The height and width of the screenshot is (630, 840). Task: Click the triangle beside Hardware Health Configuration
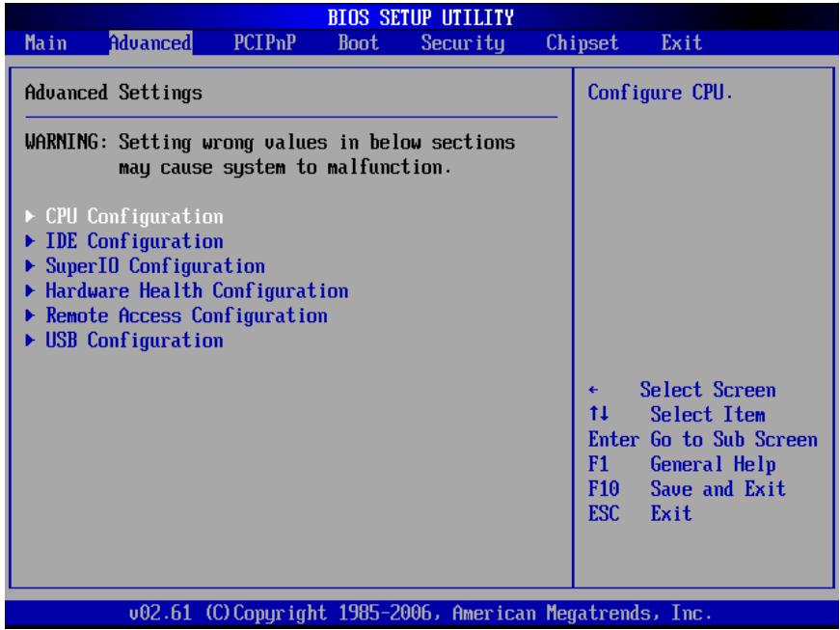[31, 291]
